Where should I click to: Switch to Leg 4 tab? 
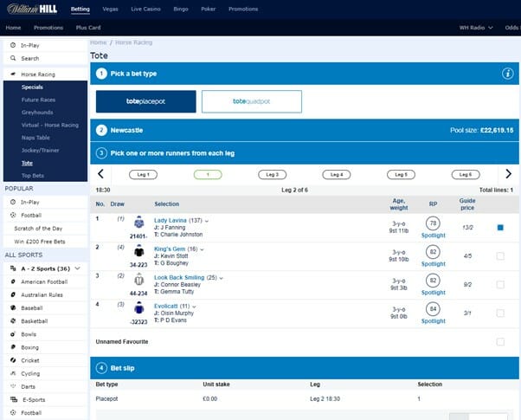337,175
